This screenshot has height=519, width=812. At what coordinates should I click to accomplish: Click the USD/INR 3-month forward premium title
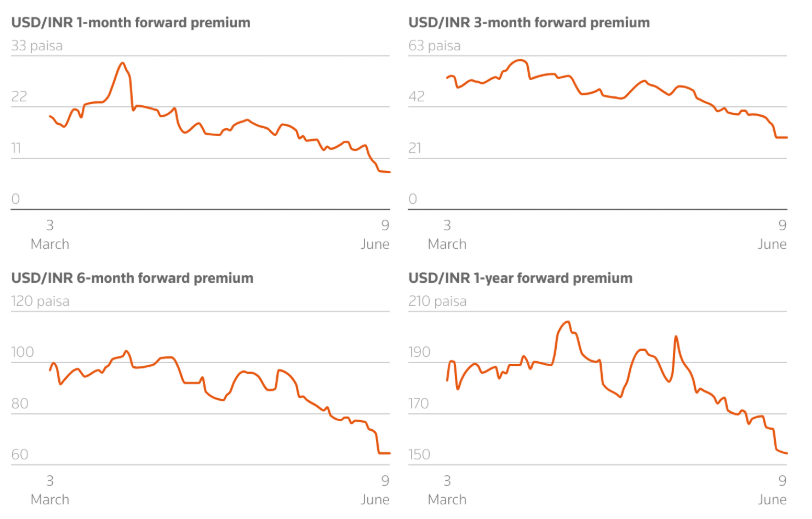529,22
